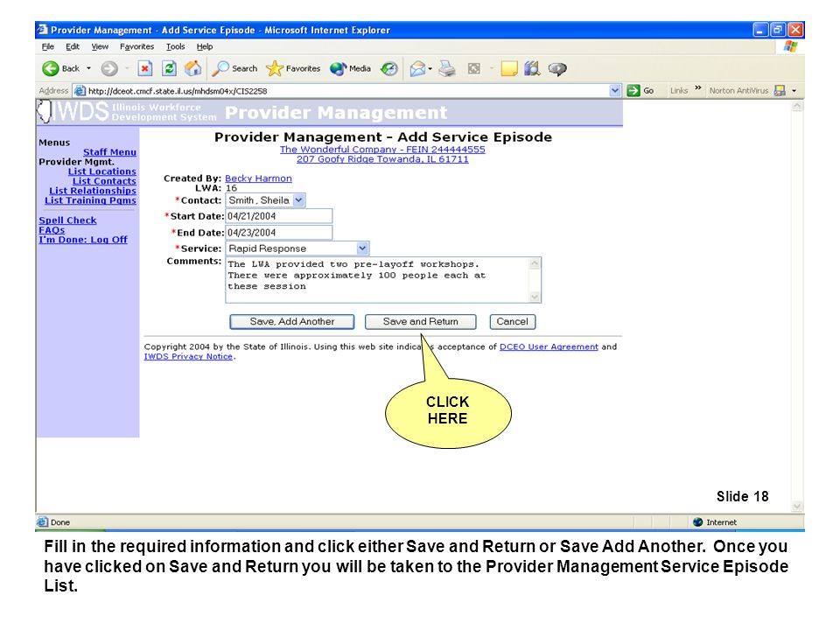Viewport: 840px width, 630px height.
Task: Open the DCEO User Agreement link
Action: click(549, 346)
